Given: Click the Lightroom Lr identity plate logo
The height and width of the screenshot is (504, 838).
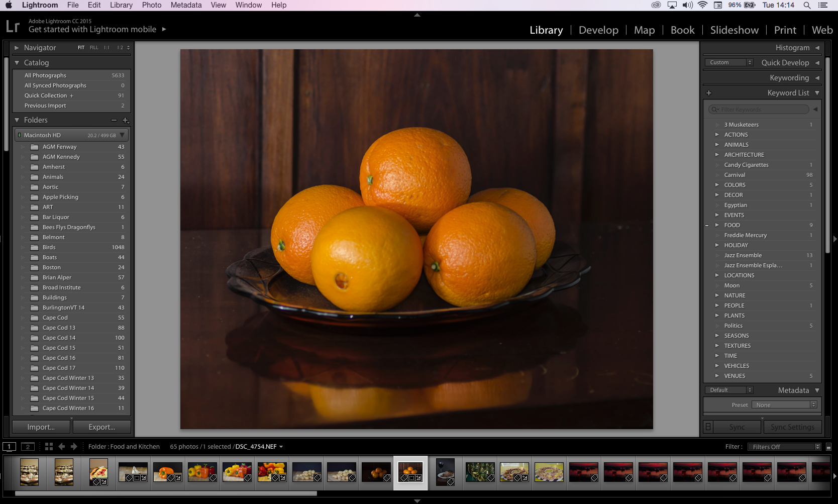Looking at the screenshot, I should click(x=13, y=26).
